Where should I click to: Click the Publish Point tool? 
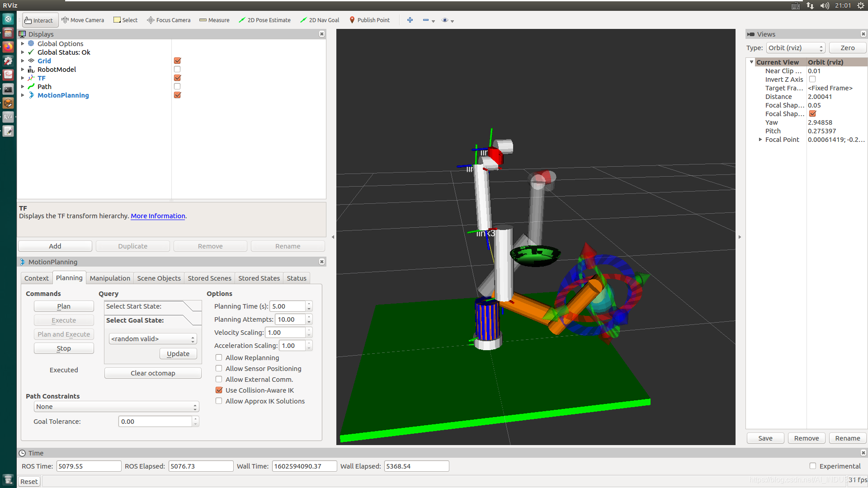369,20
